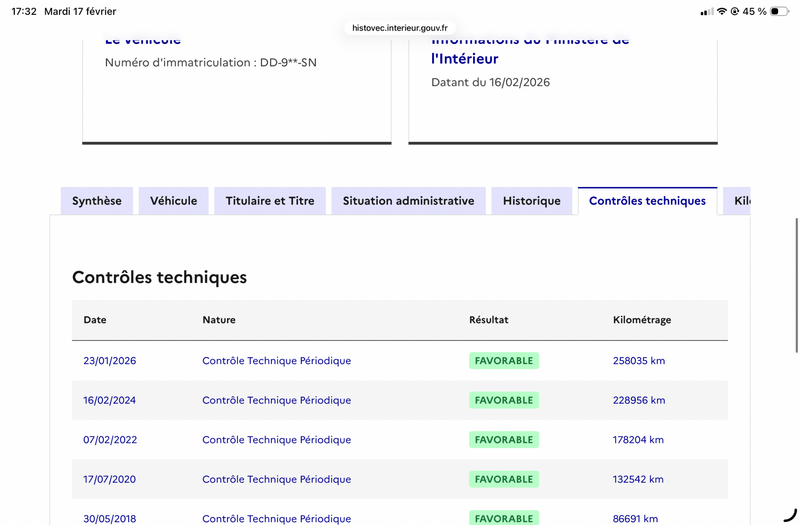Select the Titulaire et Titre tab
Viewport: 800px width, 525px height.
(270, 201)
